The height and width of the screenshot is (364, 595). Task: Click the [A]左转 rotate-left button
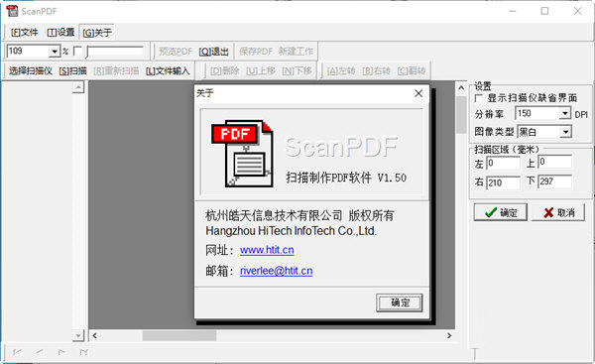pyautogui.click(x=341, y=71)
